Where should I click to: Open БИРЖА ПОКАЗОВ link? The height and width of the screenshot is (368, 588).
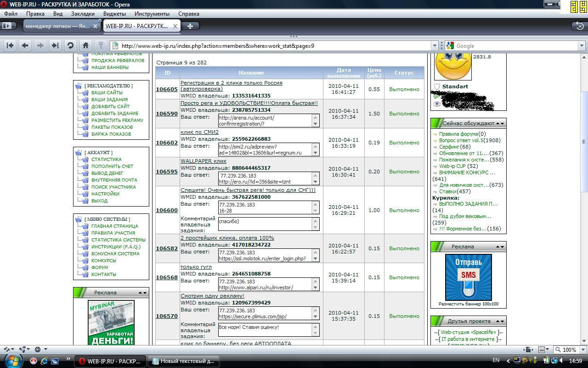coord(111,134)
